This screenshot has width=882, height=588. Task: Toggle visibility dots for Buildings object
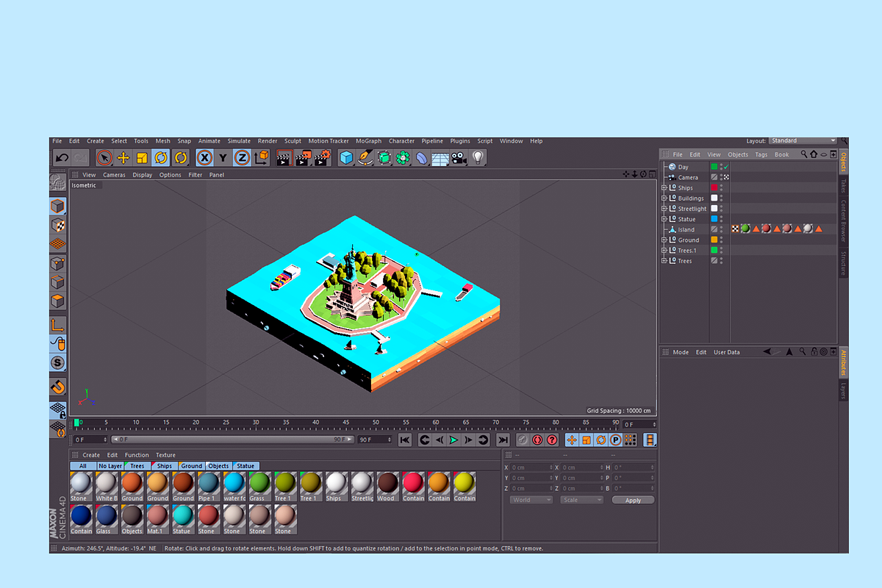click(x=721, y=198)
